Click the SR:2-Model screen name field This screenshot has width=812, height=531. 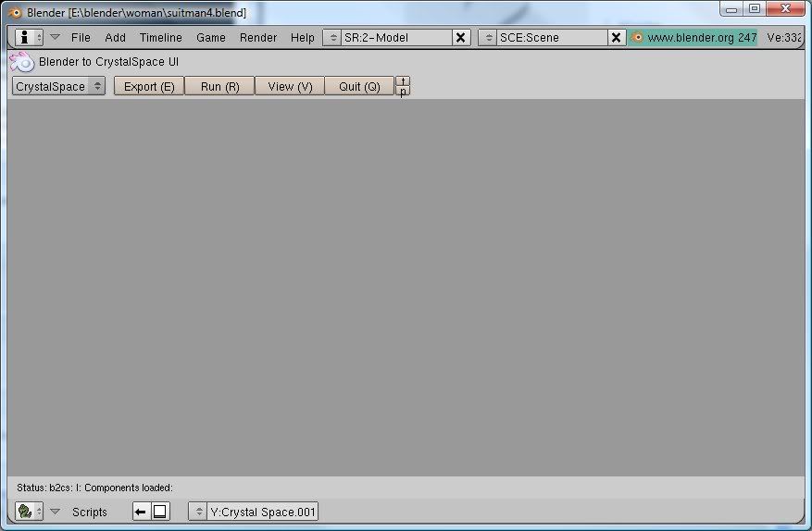point(396,37)
